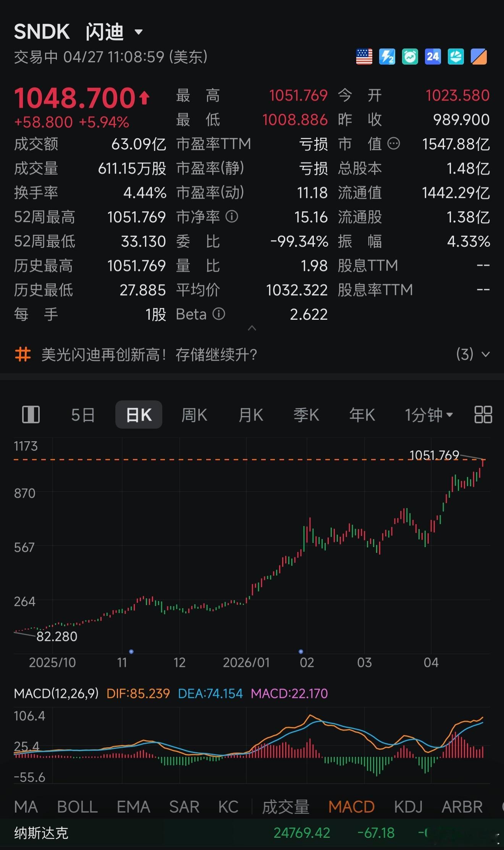Tap the 平均价 1032.322 value
The width and height of the screenshot is (504, 850).
tap(297, 290)
